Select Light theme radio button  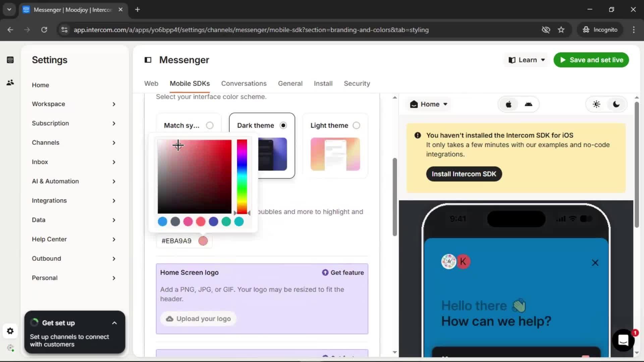click(357, 125)
